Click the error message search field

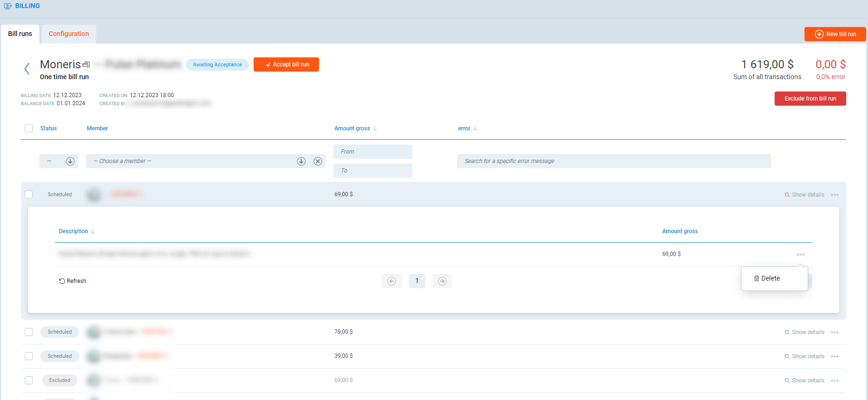[613, 161]
